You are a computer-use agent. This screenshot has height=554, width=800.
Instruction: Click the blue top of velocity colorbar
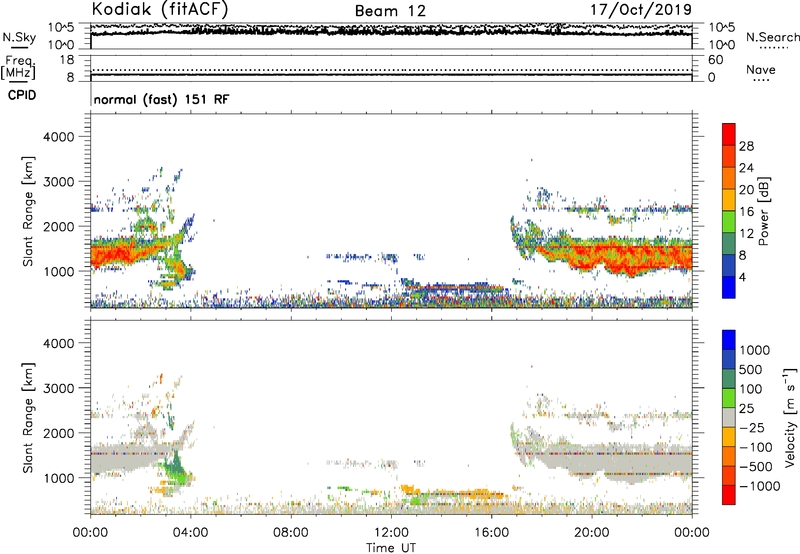pos(729,339)
